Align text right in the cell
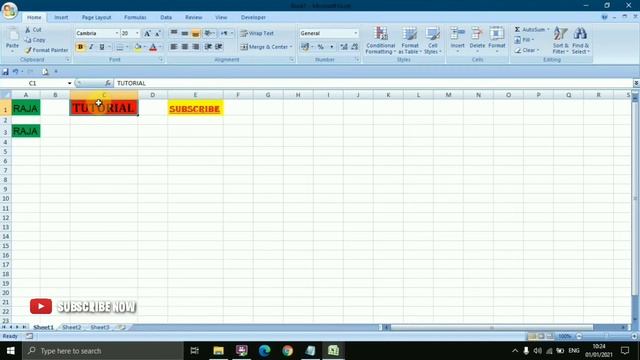This screenshot has height=360, width=640. click(x=196, y=47)
